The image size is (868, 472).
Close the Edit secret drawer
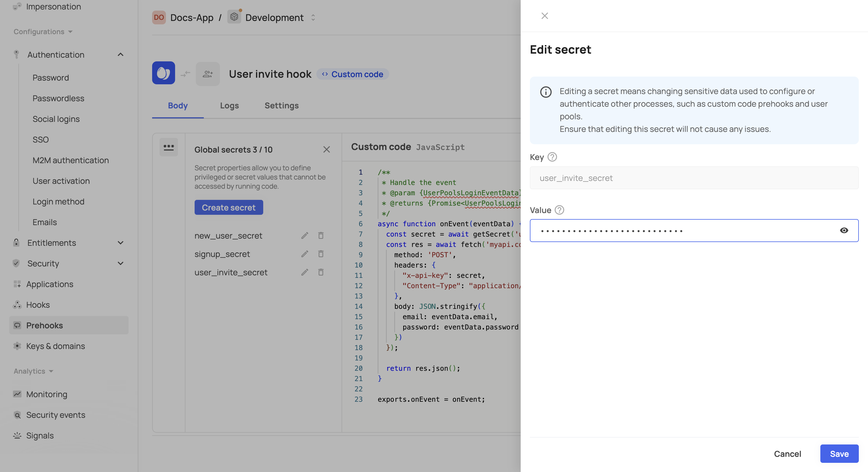tap(545, 16)
